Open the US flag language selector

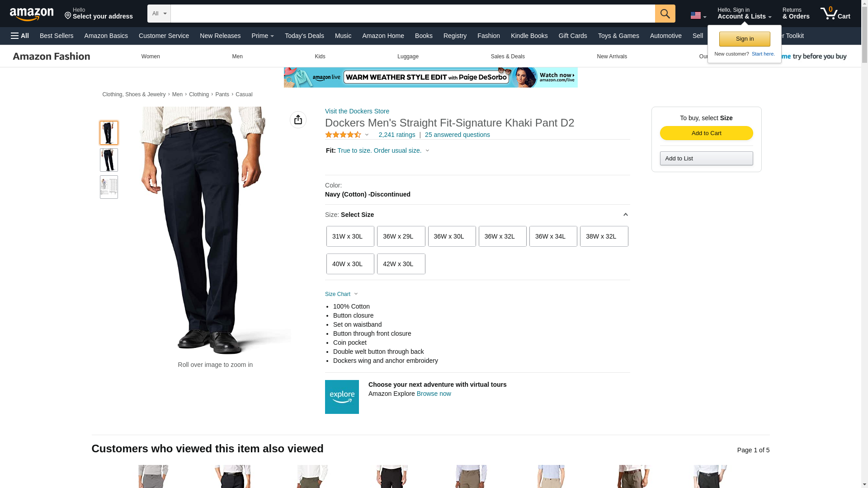pyautogui.click(x=698, y=15)
